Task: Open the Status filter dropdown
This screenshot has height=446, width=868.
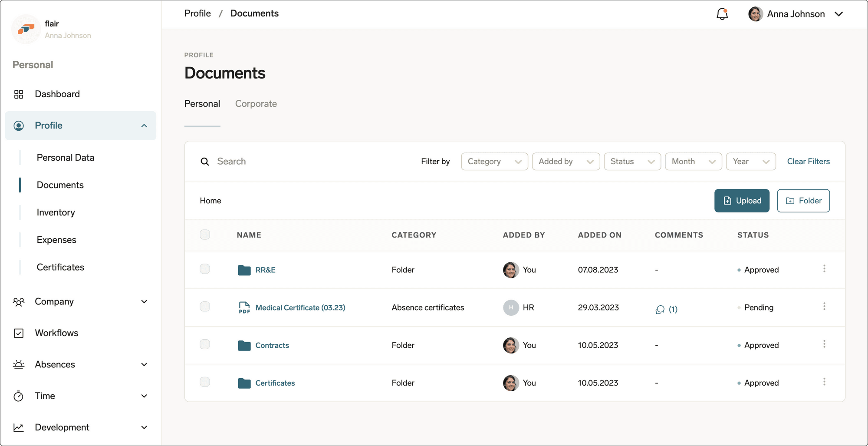Action: coord(632,162)
